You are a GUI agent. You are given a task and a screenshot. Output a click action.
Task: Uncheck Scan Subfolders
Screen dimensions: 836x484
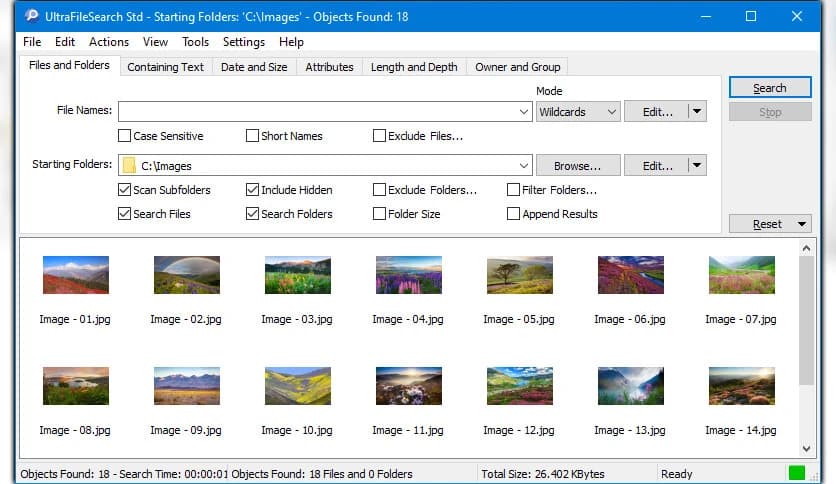(x=124, y=190)
